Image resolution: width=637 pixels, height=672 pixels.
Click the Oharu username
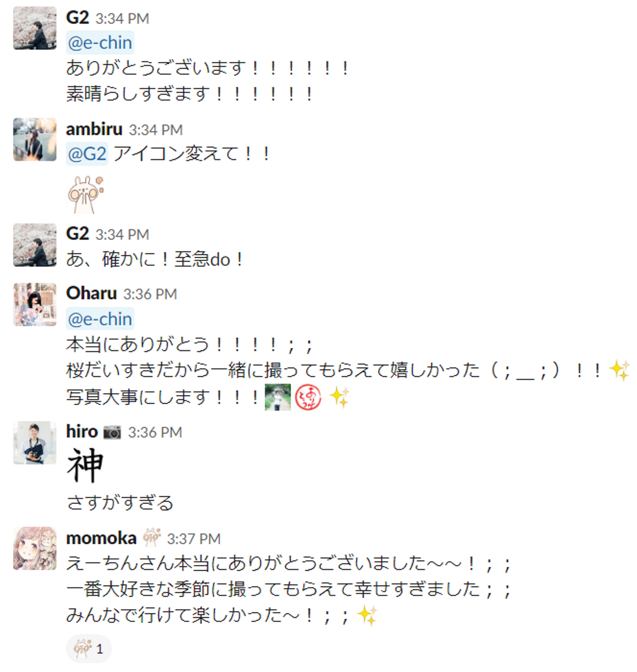pos(92,293)
